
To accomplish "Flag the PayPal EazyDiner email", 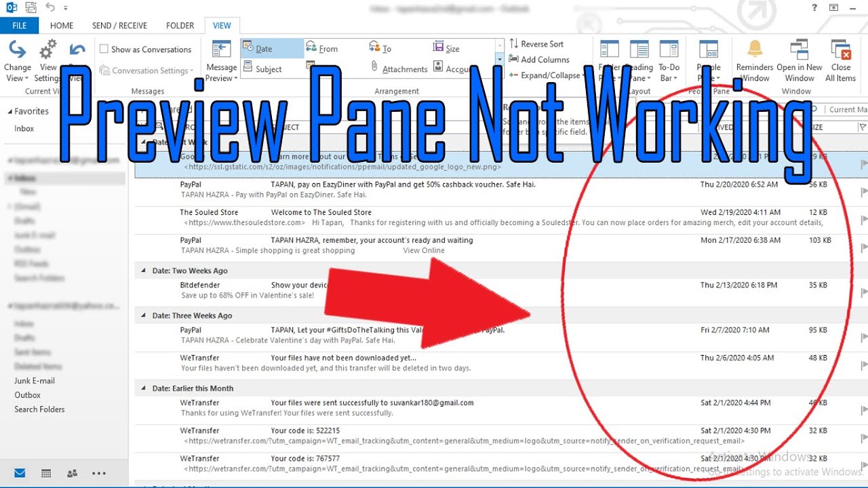I will (863, 192).
